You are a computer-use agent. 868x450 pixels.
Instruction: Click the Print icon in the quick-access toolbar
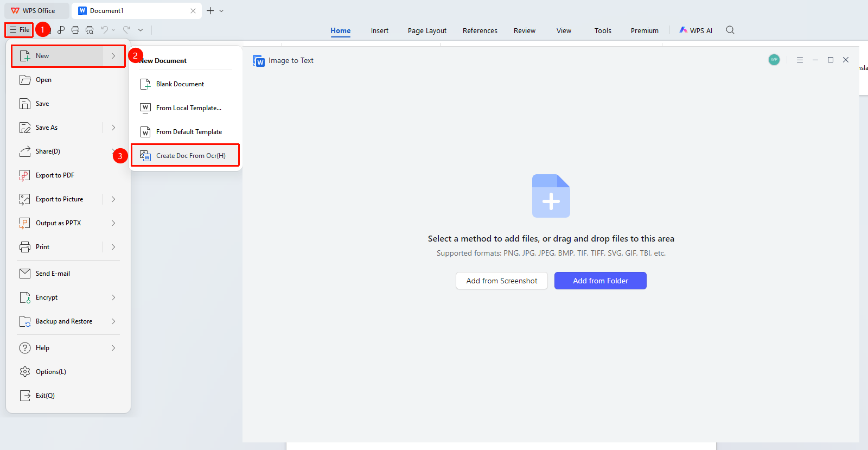tap(75, 30)
